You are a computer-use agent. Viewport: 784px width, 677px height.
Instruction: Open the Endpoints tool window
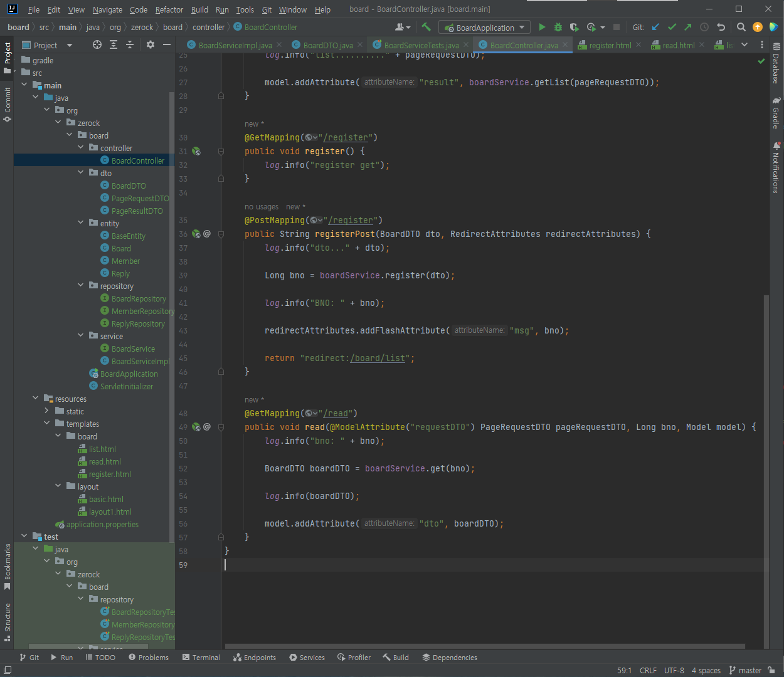[x=255, y=658]
